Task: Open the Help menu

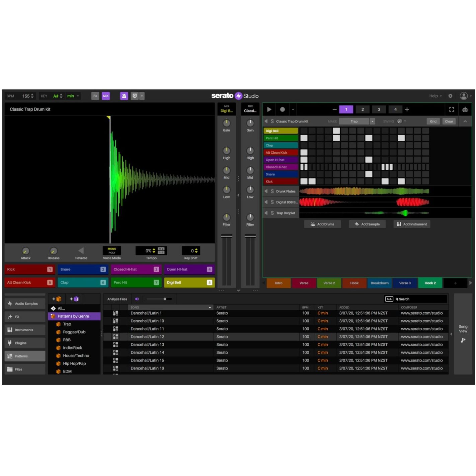Action: (x=435, y=96)
